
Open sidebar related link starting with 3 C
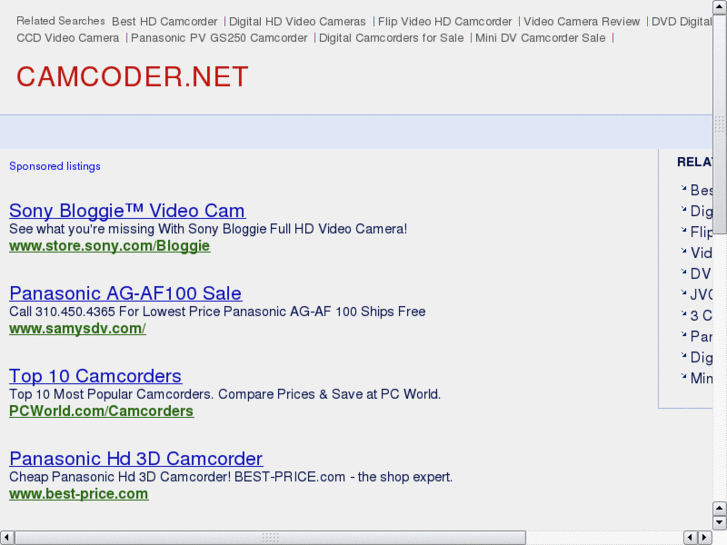[701, 315]
